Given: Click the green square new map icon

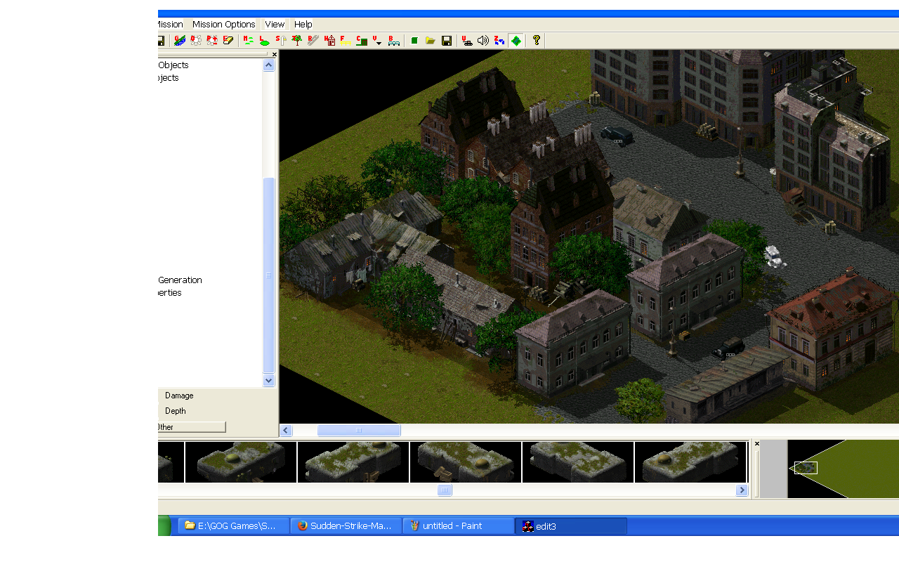Looking at the screenshot, I should pyautogui.click(x=414, y=41).
